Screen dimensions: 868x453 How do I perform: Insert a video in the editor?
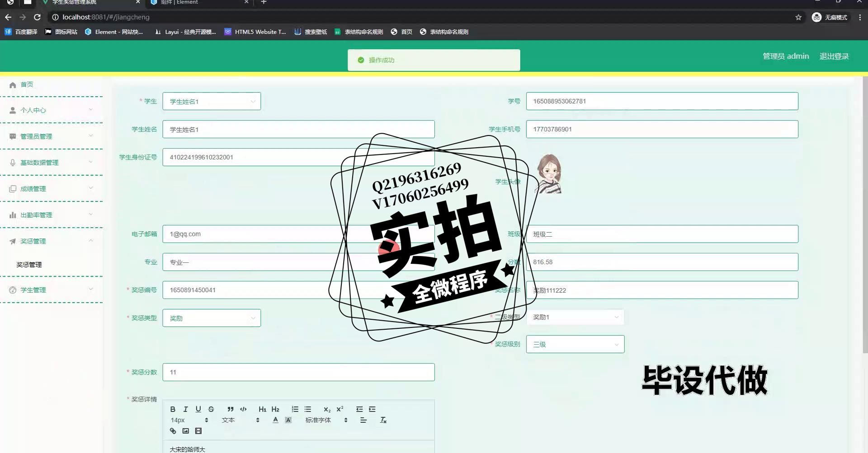pos(198,431)
